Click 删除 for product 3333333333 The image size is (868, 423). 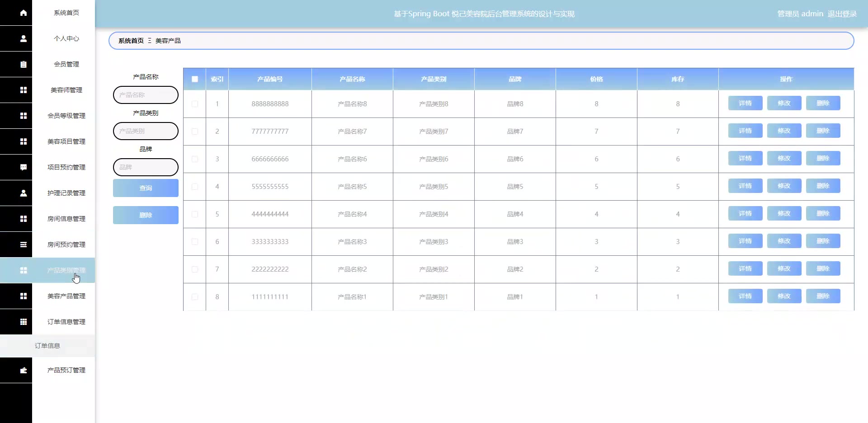pyautogui.click(x=823, y=241)
